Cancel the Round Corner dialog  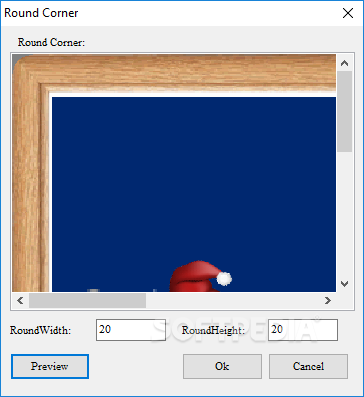pyautogui.click(x=308, y=366)
